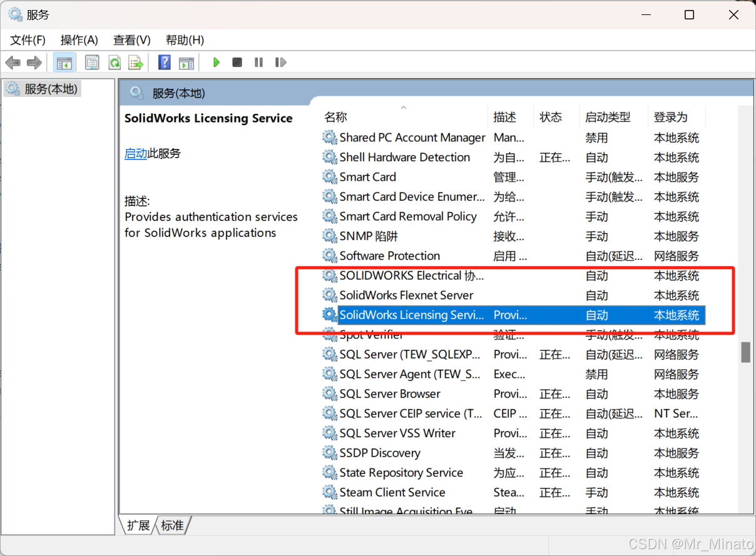Screen dimensions: 756x556
Task: Toggle the show/hide action pane icon
Action: (186, 63)
